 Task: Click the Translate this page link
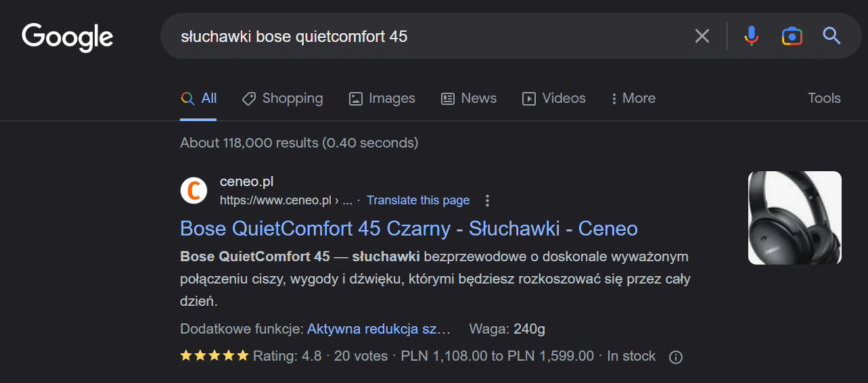[x=418, y=200]
